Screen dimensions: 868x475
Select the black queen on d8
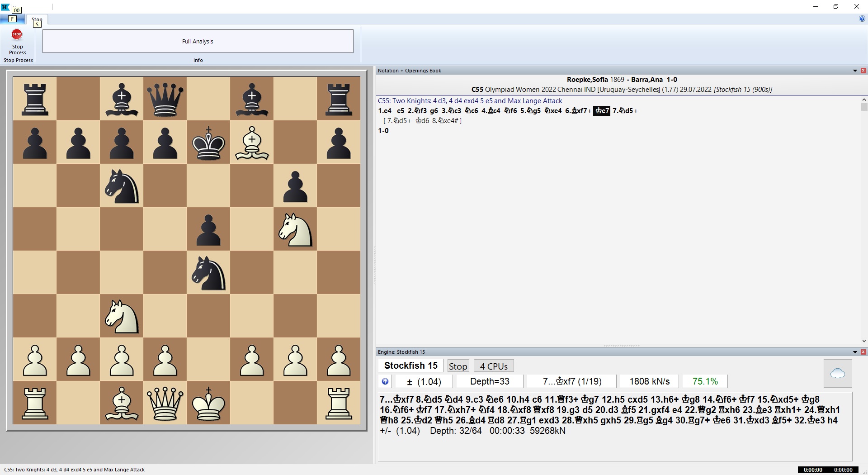[x=165, y=99]
